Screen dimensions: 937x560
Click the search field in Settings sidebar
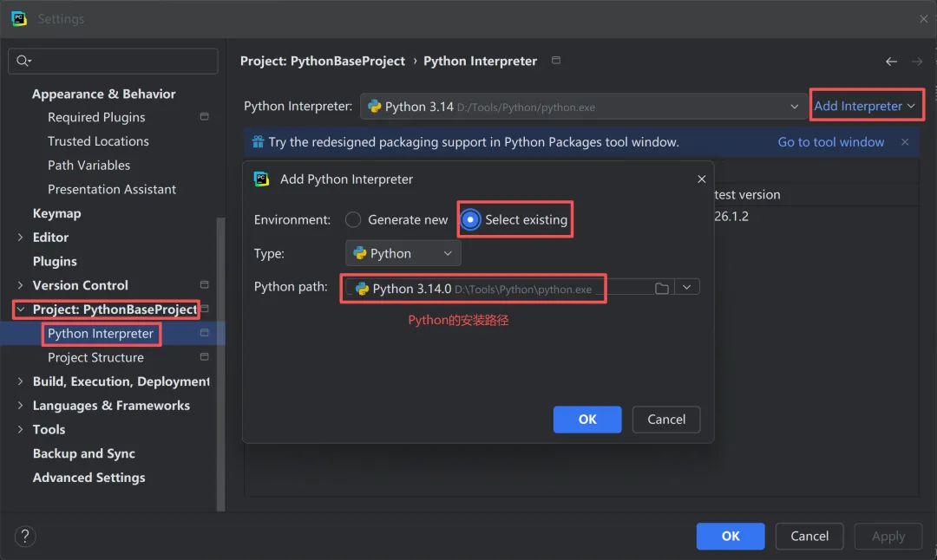(x=113, y=61)
